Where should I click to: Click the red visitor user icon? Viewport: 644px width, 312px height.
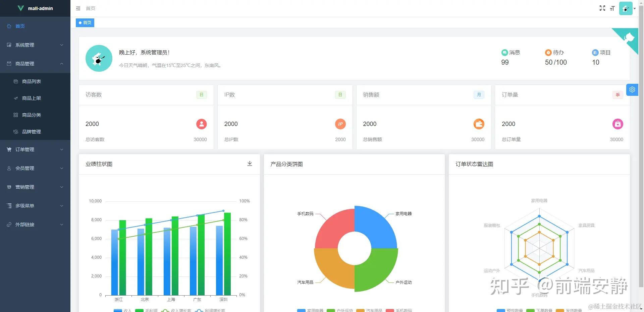(x=202, y=124)
